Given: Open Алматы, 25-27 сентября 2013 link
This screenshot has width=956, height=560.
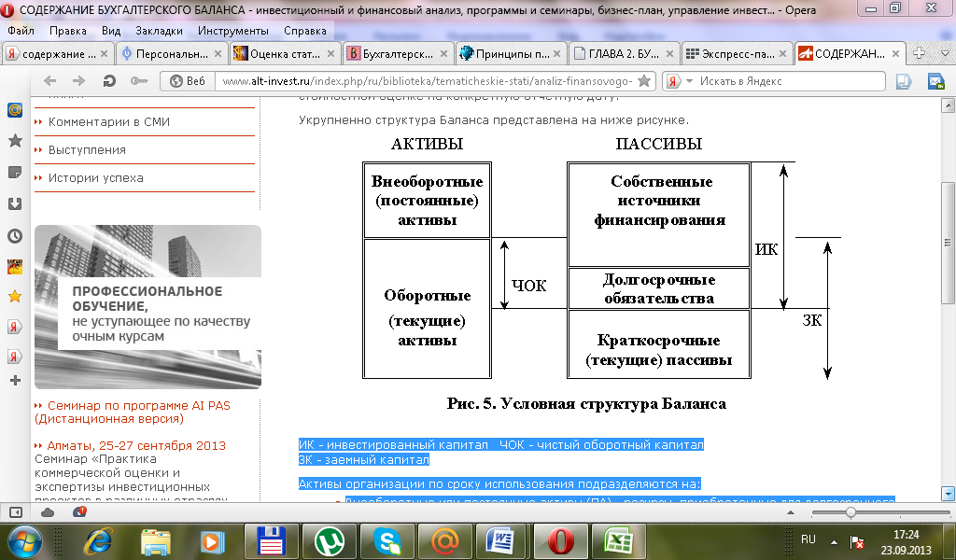Looking at the screenshot, I should pos(136,445).
